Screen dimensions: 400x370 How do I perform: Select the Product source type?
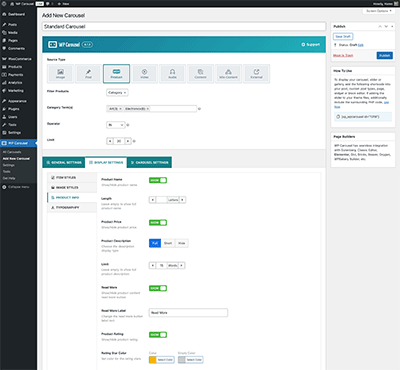click(116, 73)
